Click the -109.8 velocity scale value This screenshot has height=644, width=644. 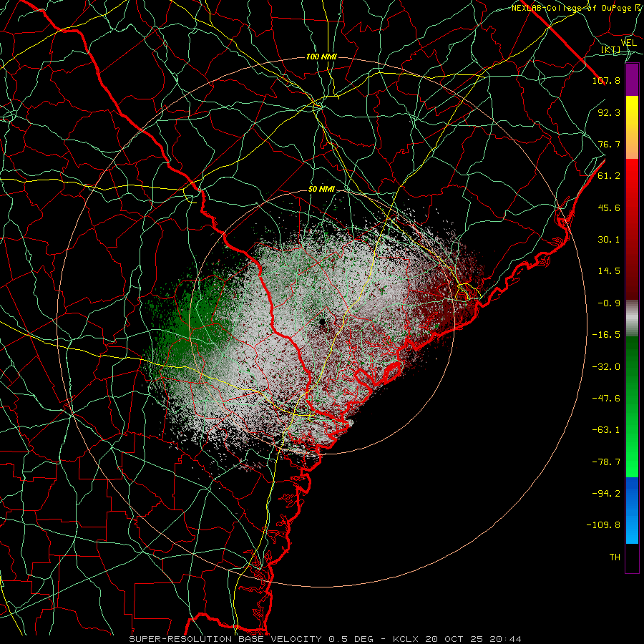[x=603, y=525]
